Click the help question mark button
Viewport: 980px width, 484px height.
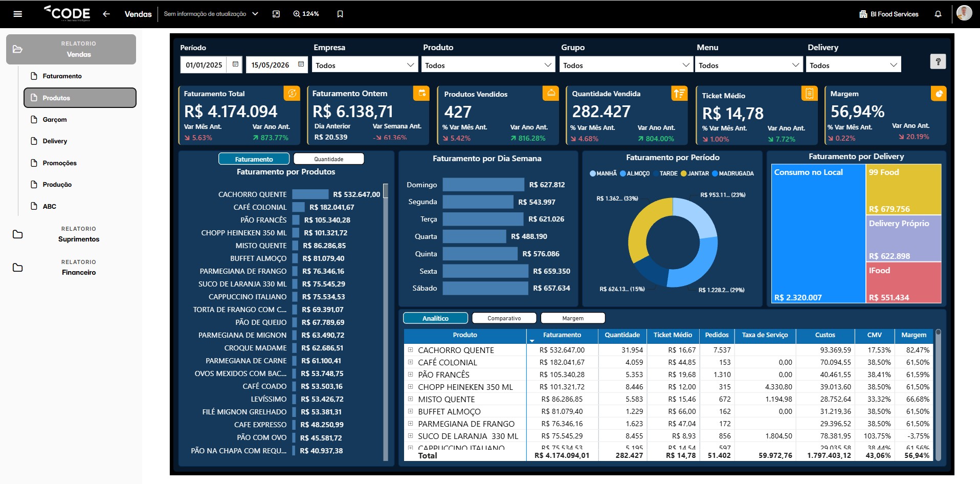(938, 61)
